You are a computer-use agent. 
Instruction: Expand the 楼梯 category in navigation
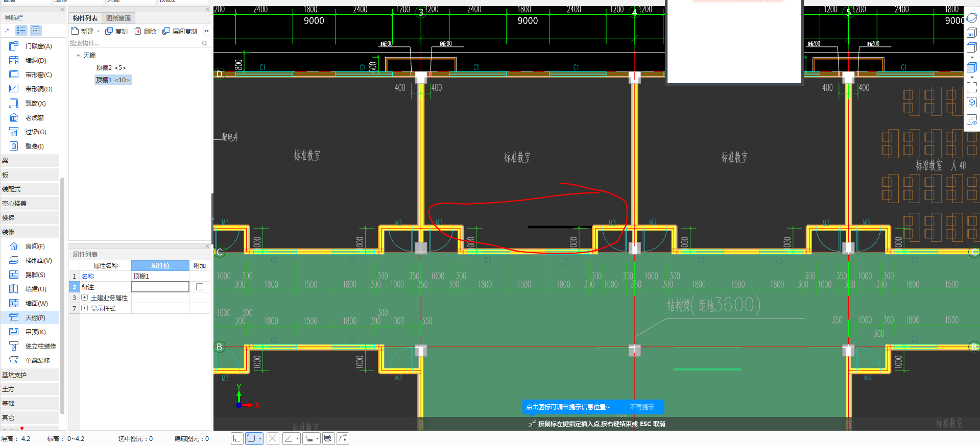click(30, 217)
